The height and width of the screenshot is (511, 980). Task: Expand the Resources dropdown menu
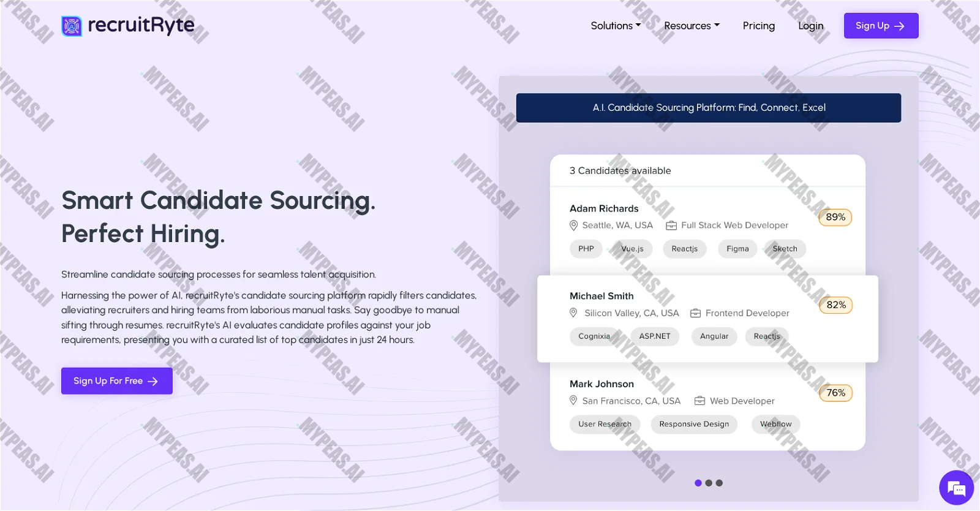692,26
